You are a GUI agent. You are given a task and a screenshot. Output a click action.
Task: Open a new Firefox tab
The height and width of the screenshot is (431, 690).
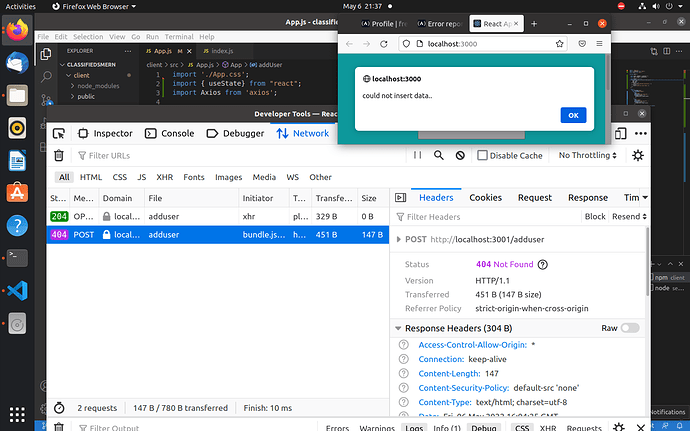click(534, 24)
